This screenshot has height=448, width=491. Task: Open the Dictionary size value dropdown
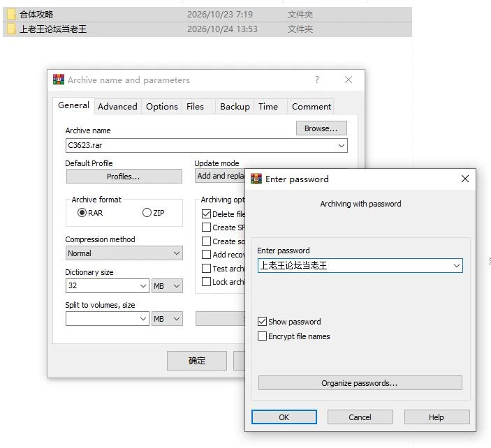pyautogui.click(x=143, y=286)
